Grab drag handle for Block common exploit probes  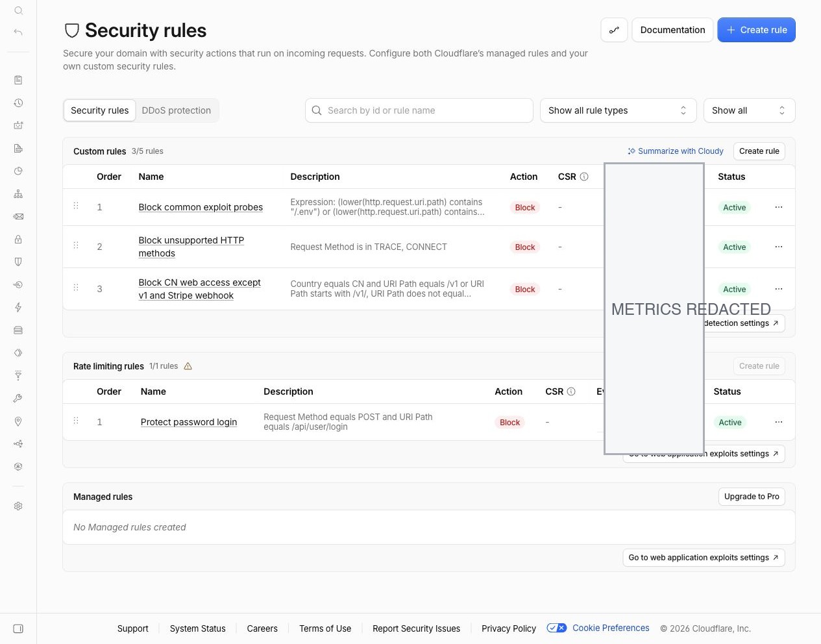click(x=76, y=206)
